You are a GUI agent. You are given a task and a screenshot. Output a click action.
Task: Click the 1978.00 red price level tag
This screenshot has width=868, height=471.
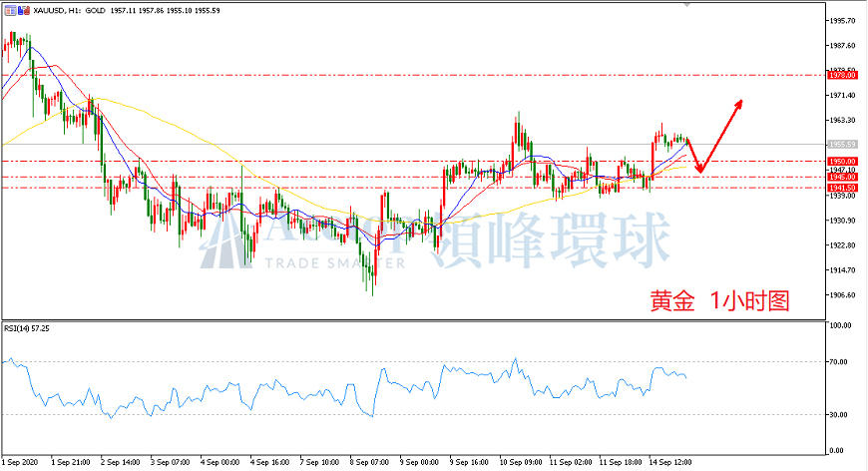pyautogui.click(x=841, y=75)
